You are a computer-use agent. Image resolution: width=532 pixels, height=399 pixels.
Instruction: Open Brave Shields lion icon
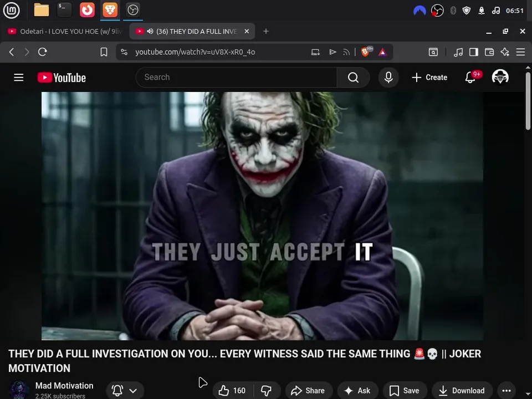click(366, 52)
